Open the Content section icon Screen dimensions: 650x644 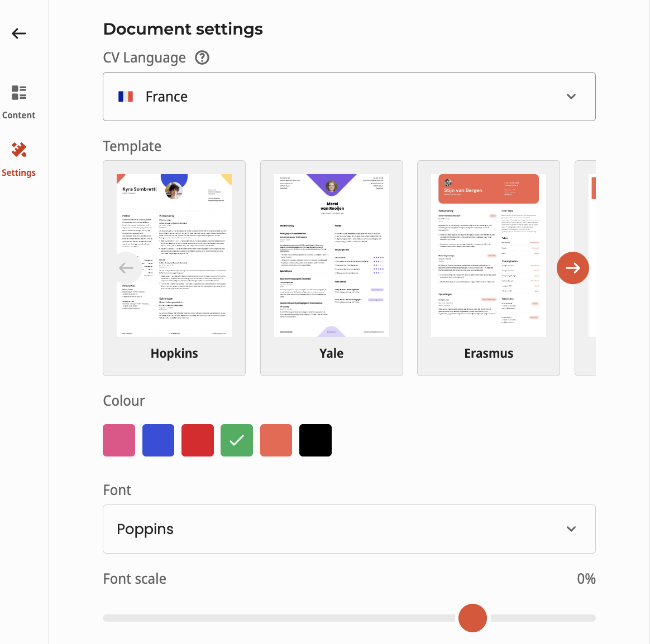point(19,93)
